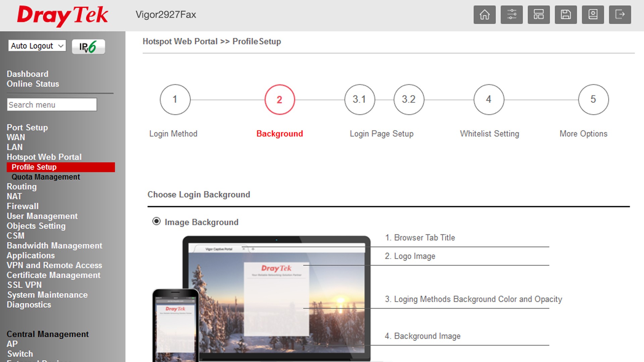Click the DrayTek logo
Image resolution: width=644 pixels, height=362 pixels.
point(62,15)
